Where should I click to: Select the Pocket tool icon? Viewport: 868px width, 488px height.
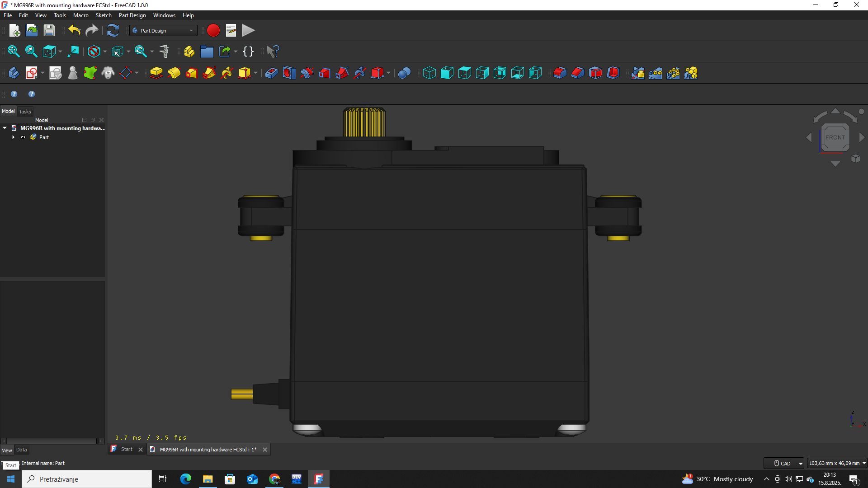(x=271, y=73)
